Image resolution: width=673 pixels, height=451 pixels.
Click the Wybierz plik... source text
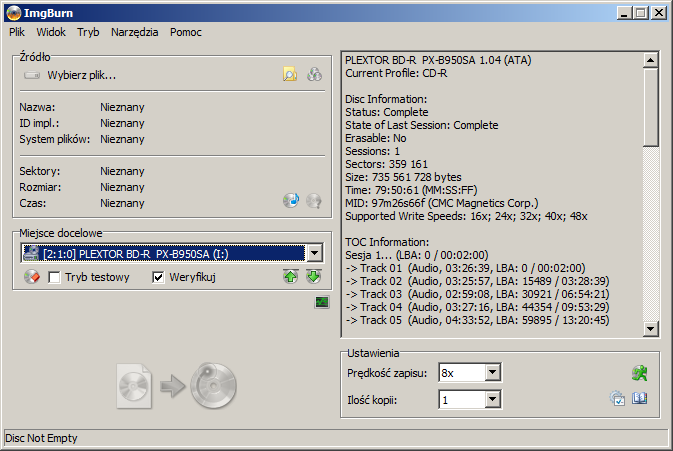pyautogui.click(x=82, y=76)
